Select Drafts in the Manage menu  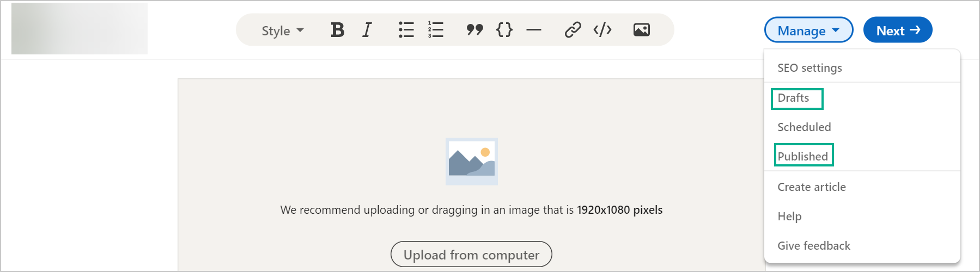862,98
